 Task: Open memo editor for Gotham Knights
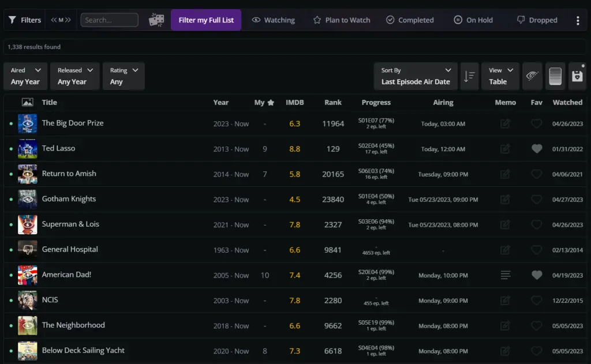(505, 200)
